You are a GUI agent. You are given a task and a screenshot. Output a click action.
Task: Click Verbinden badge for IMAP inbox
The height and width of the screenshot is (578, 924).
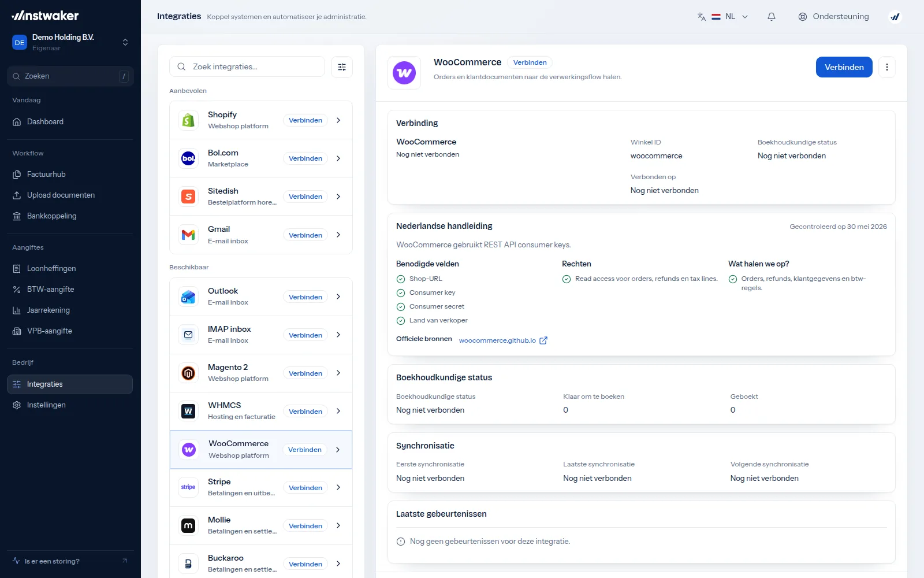pos(305,335)
